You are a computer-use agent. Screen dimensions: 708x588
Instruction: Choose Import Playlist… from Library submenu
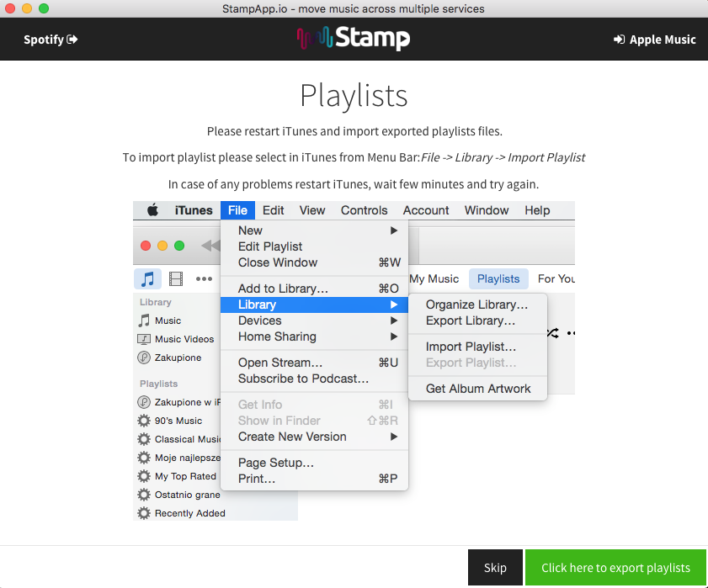[x=471, y=347]
